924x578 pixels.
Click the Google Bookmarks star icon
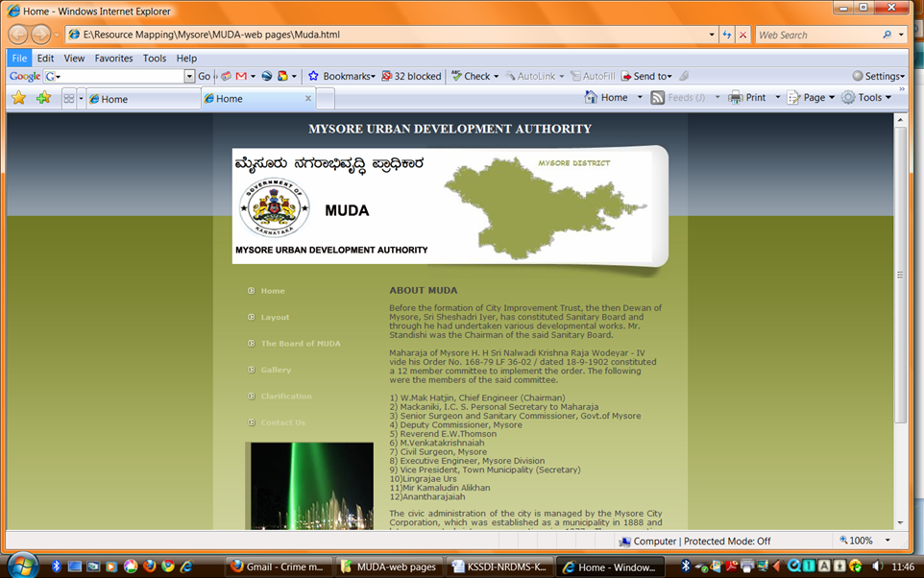click(x=313, y=76)
